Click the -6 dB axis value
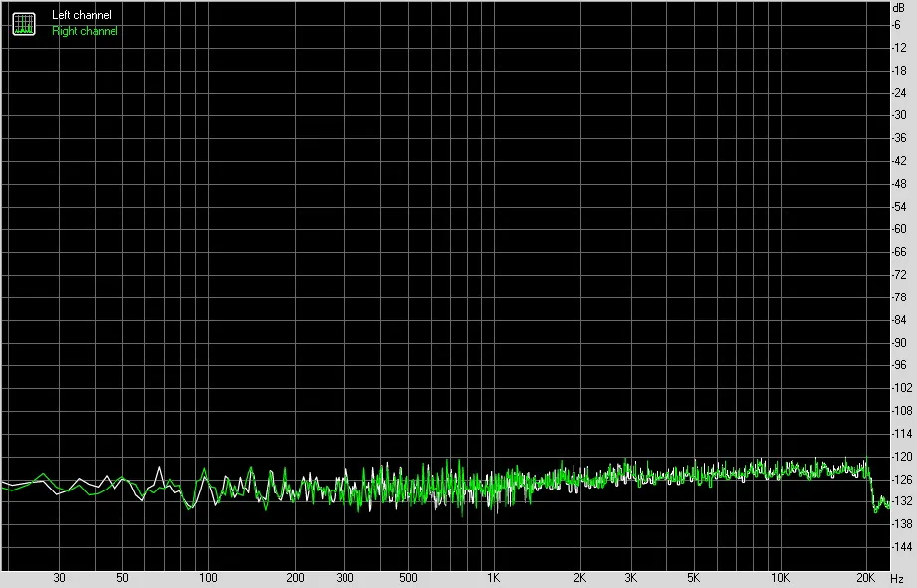The height and width of the screenshot is (588, 917). pyautogui.click(x=896, y=25)
